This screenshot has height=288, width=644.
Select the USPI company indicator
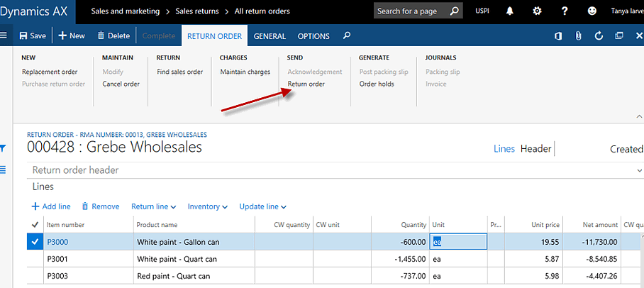[x=482, y=11]
